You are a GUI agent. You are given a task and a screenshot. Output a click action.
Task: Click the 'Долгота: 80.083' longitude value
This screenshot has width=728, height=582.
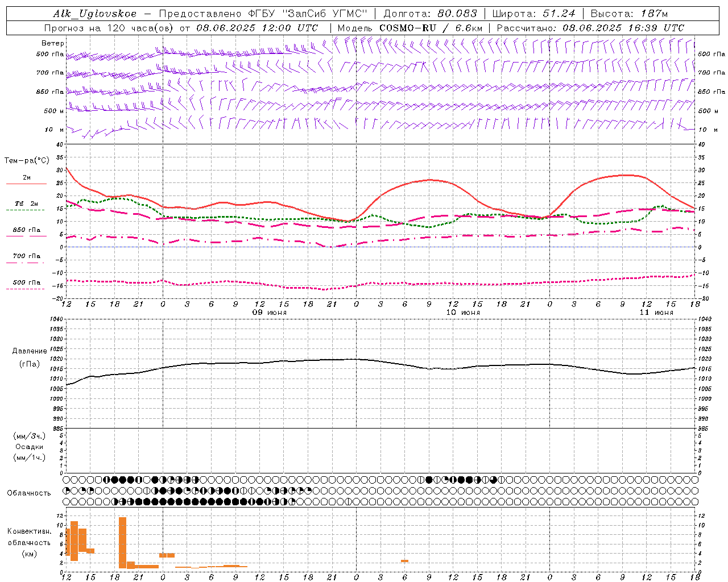(431, 14)
